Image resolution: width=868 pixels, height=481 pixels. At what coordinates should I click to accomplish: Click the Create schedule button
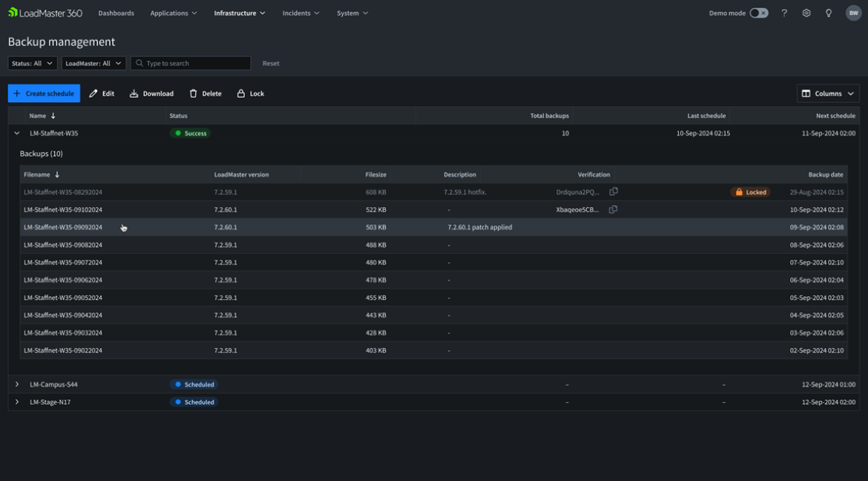pos(44,94)
